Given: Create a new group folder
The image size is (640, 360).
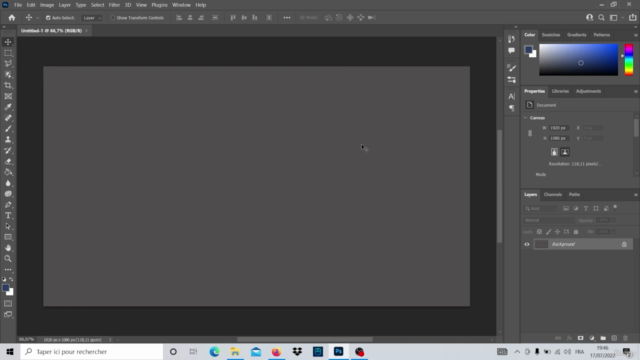Looking at the screenshot, I should pyautogui.click(x=603, y=338).
